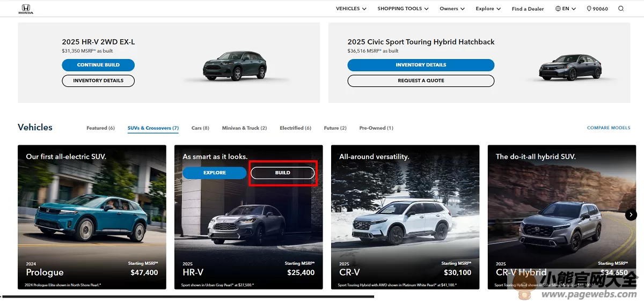This screenshot has width=644, height=304.
Task: Open Find a Dealer link
Action: 528,9
